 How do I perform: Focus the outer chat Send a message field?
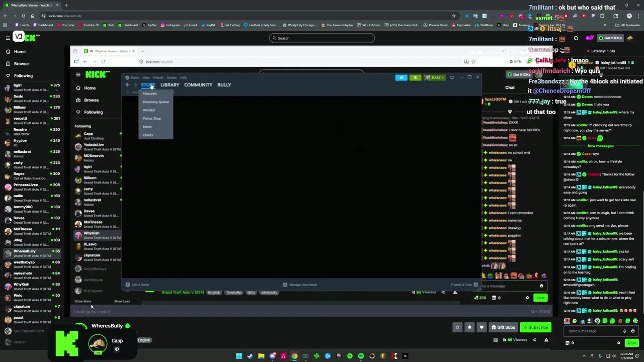click(594, 331)
